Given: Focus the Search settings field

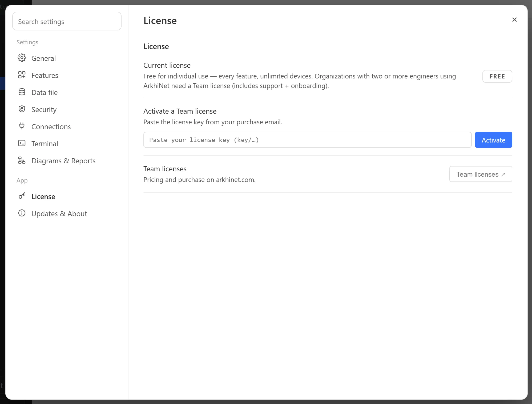Looking at the screenshot, I should (67, 21).
